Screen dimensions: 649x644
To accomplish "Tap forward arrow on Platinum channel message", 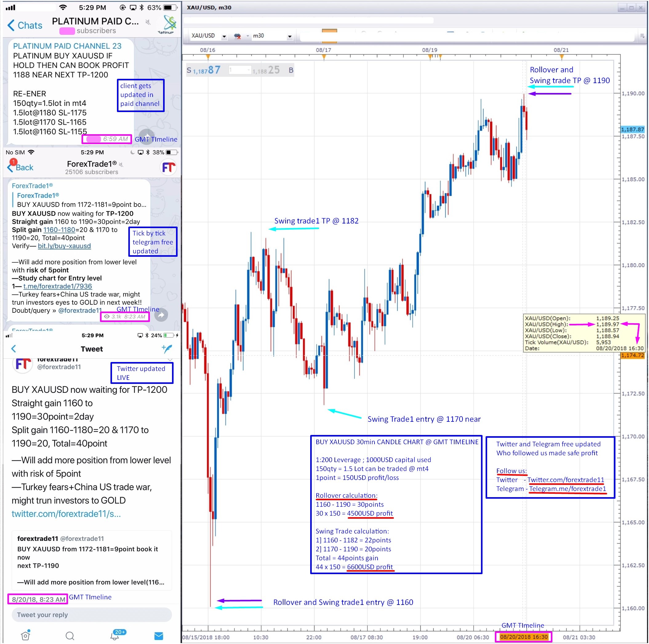I will pos(147,136).
